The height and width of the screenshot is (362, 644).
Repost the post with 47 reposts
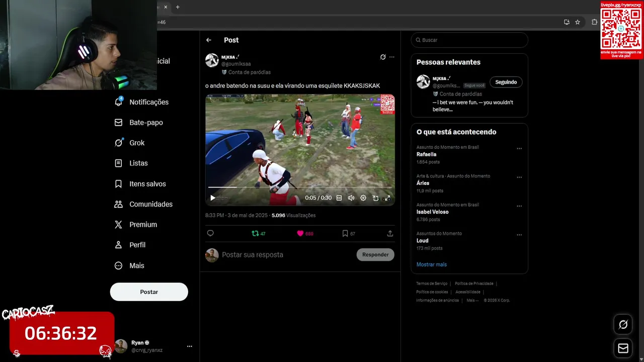pyautogui.click(x=258, y=233)
